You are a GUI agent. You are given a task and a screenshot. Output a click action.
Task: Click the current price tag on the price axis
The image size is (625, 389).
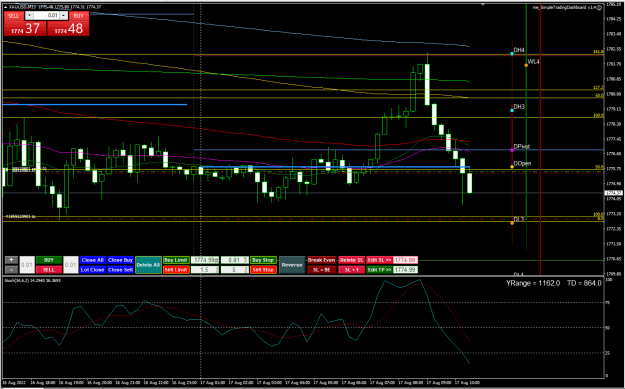[613, 193]
